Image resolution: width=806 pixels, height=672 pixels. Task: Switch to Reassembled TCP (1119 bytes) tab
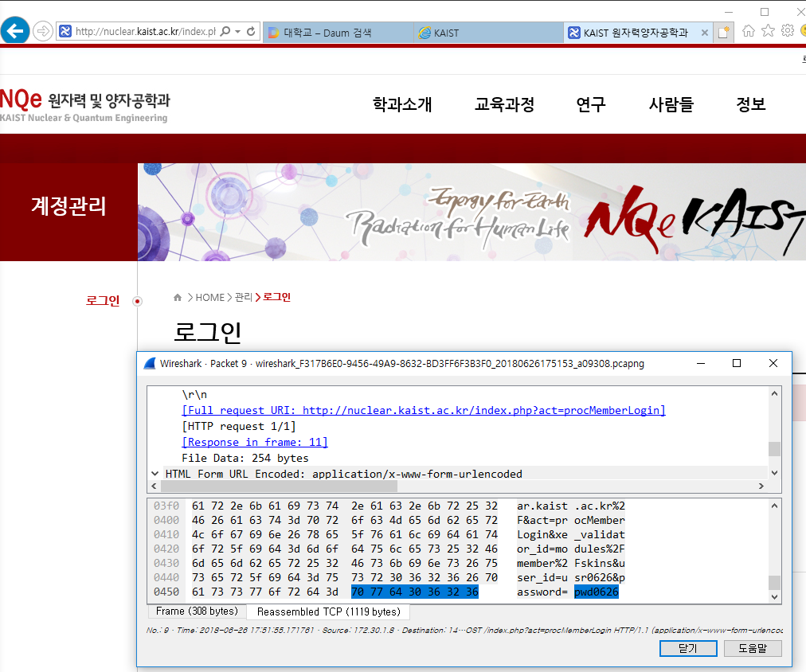[x=328, y=611]
